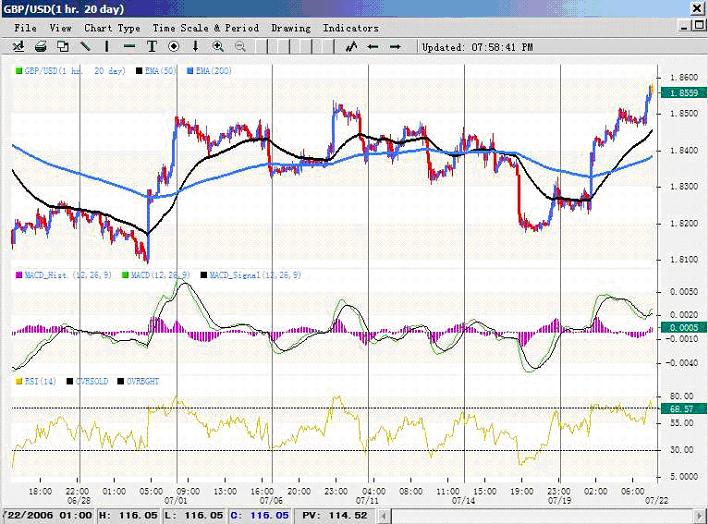
Task: Click the save chart icon in toolbar
Action: tap(19, 47)
